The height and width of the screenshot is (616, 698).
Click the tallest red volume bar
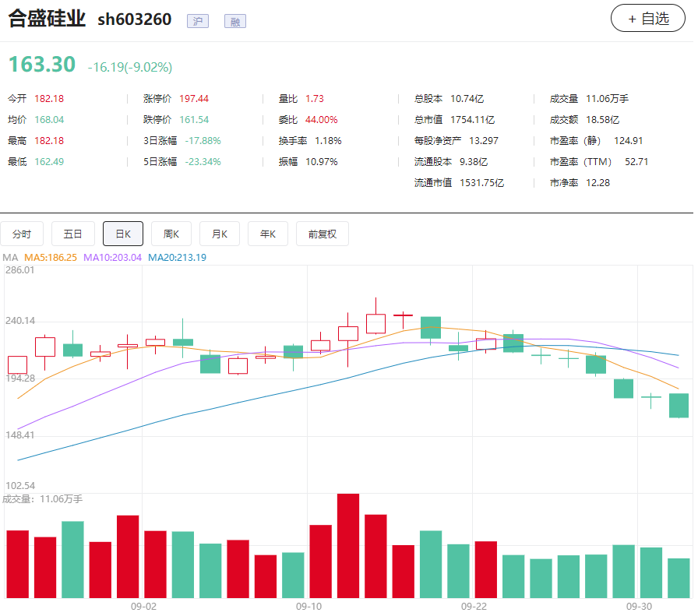pos(348,546)
